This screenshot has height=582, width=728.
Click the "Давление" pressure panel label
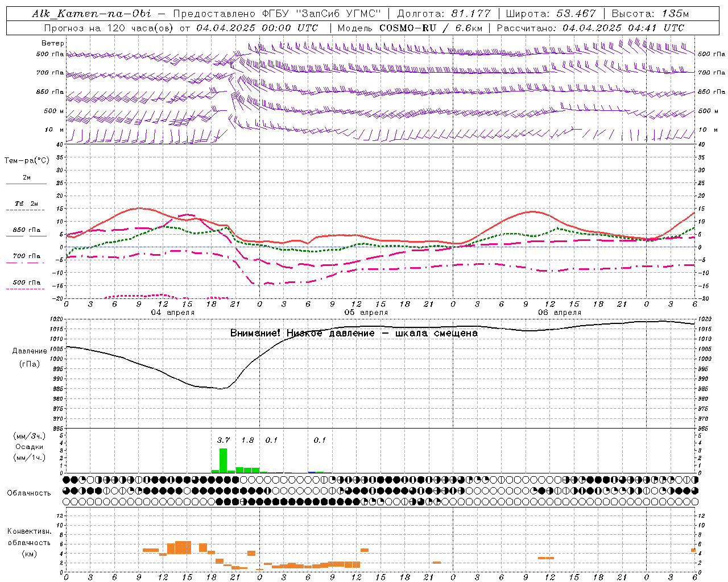(30, 351)
